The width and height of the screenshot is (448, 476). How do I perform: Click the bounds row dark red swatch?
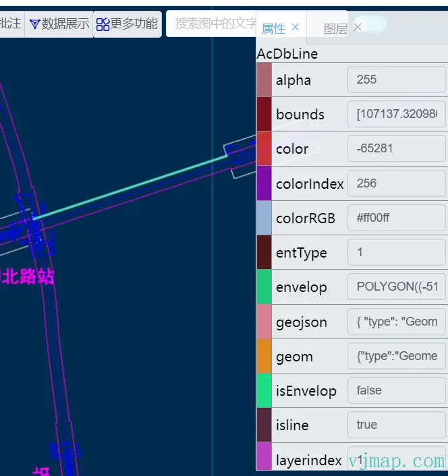coord(264,114)
